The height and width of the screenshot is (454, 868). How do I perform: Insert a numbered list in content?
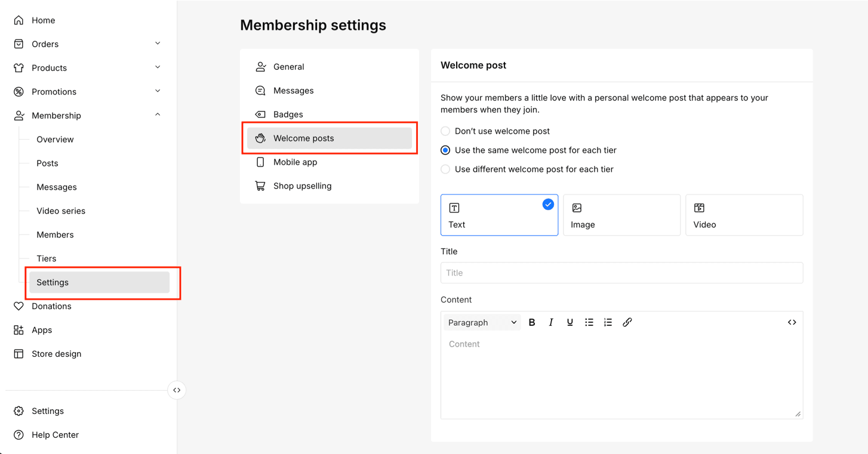pos(608,322)
